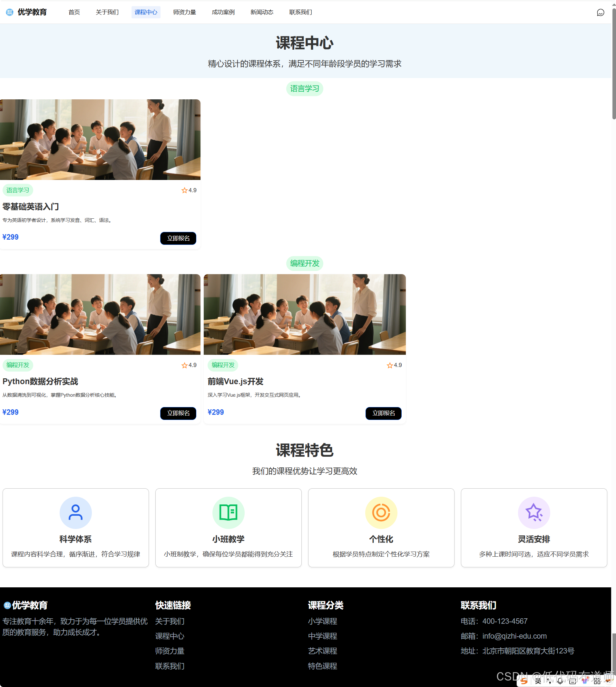Click 立即报名 for 零基础英语入门
616x687 pixels.
coord(178,238)
